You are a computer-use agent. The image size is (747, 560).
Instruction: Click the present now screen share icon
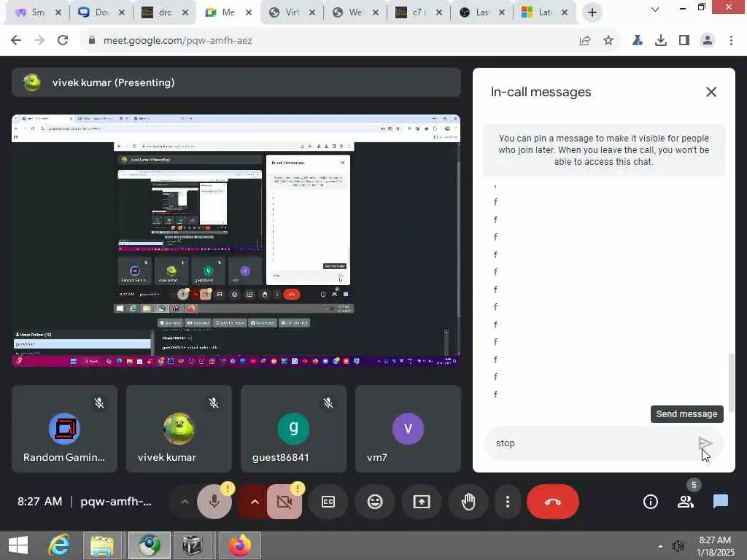[x=422, y=502]
